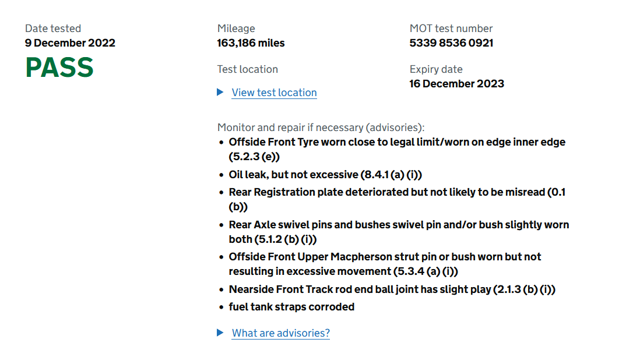Click the green PASS result text
Viewport: 626px width, 364px height.
[59, 67]
